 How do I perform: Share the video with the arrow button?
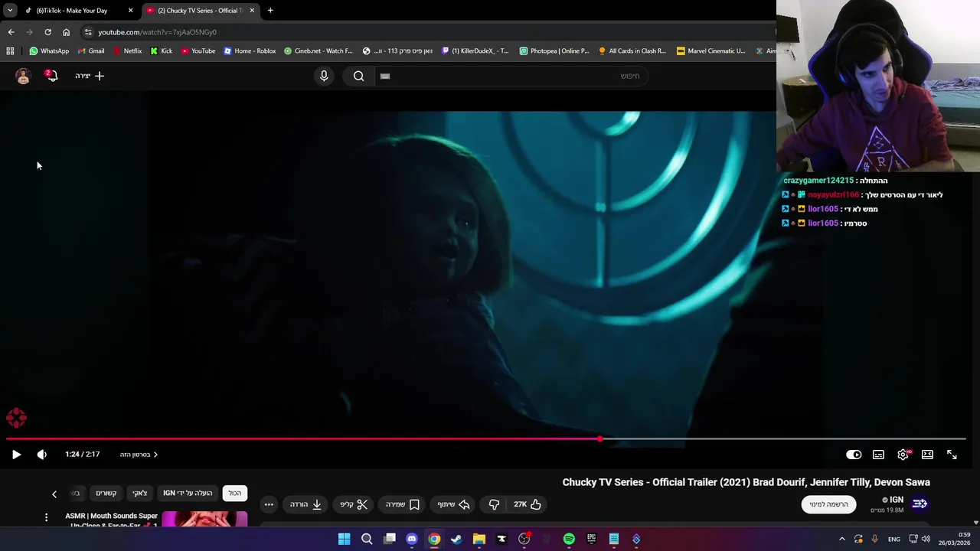tap(453, 504)
